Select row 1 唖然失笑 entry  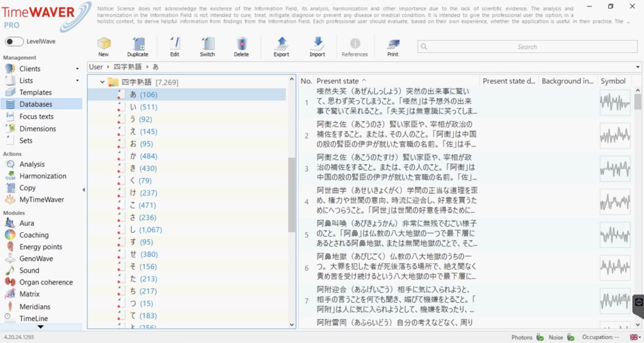[x=465, y=101]
